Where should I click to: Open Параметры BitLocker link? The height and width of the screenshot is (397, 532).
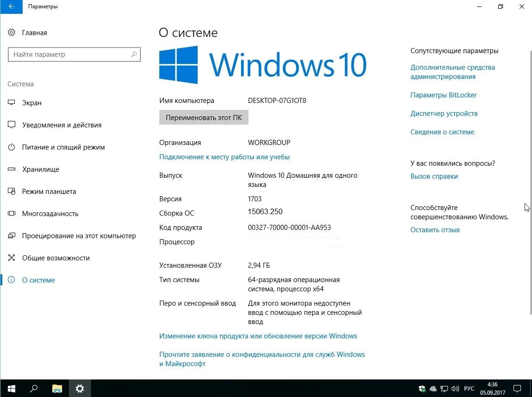coord(443,95)
